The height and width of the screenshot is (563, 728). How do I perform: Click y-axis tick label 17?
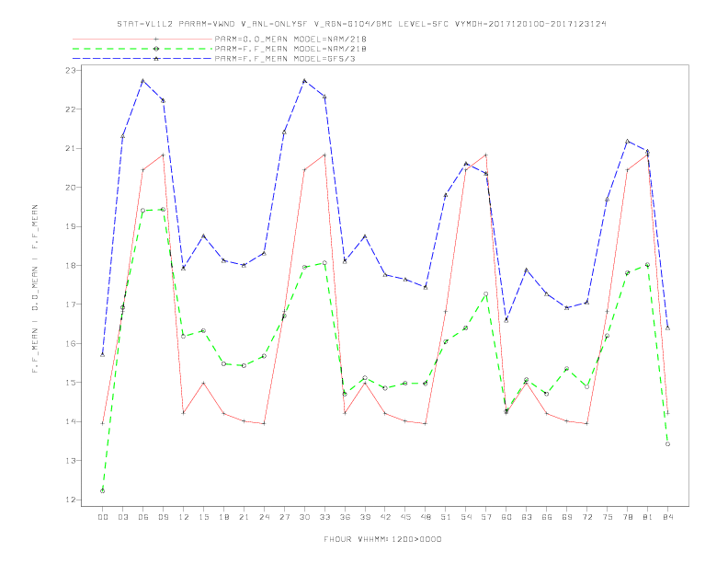tap(71, 304)
